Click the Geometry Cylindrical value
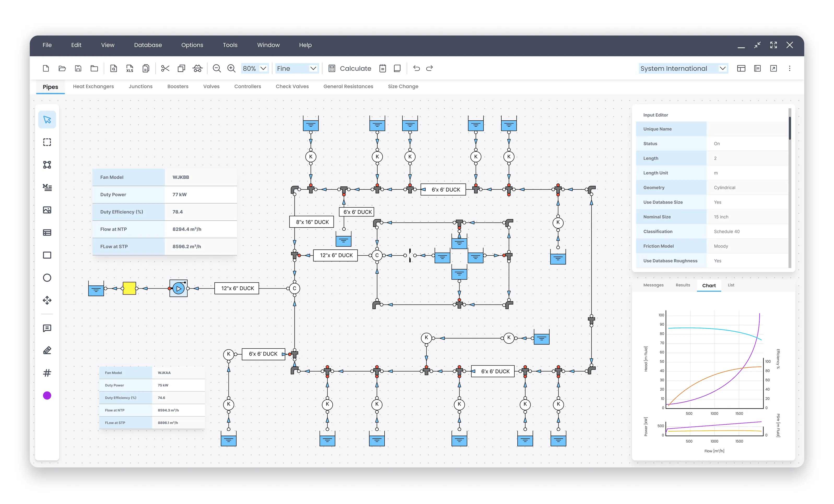 (747, 187)
